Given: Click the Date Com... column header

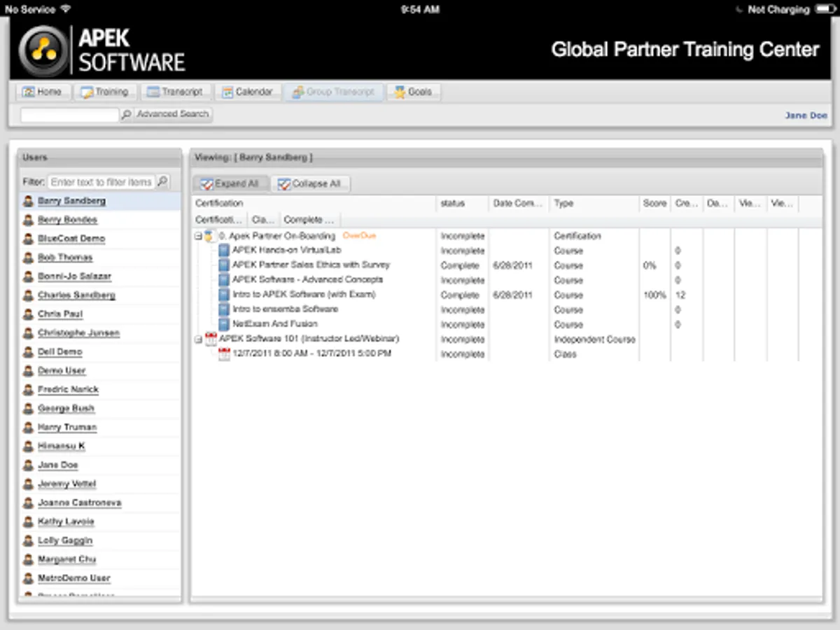Looking at the screenshot, I should click(519, 204).
